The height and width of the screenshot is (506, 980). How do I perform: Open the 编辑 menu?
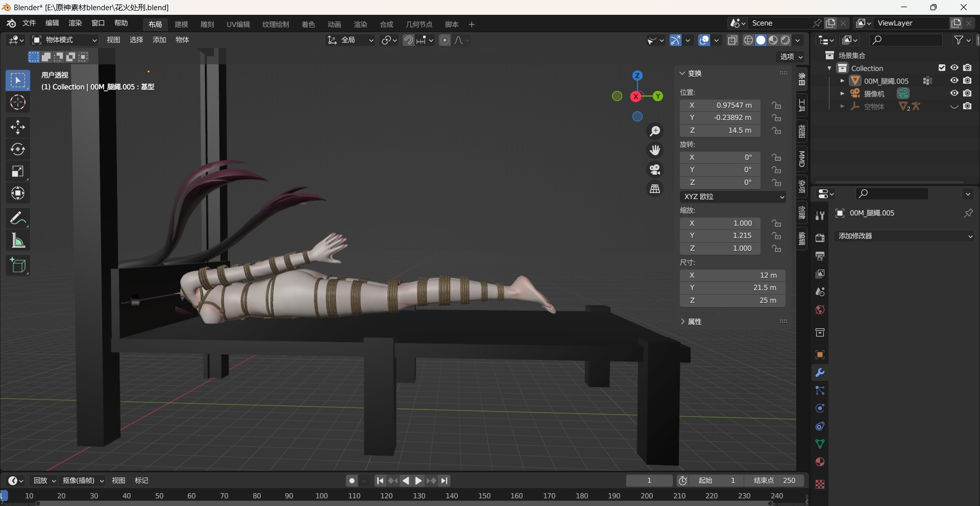[52, 23]
